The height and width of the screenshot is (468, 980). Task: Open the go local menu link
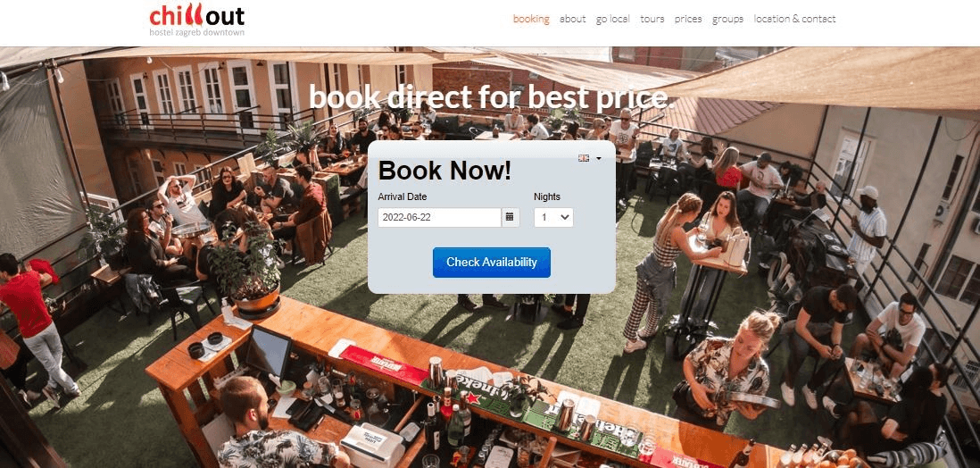(x=612, y=19)
